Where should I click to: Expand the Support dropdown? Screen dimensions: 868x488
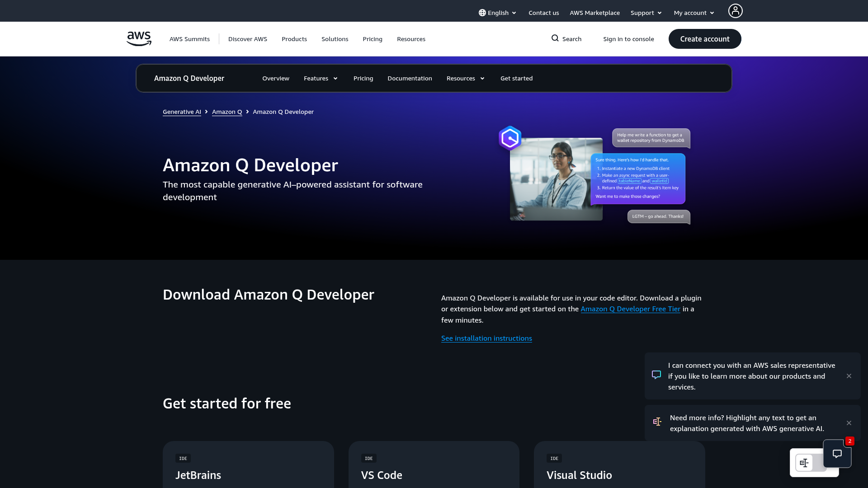pyautogui.click(x=646, y=13)
